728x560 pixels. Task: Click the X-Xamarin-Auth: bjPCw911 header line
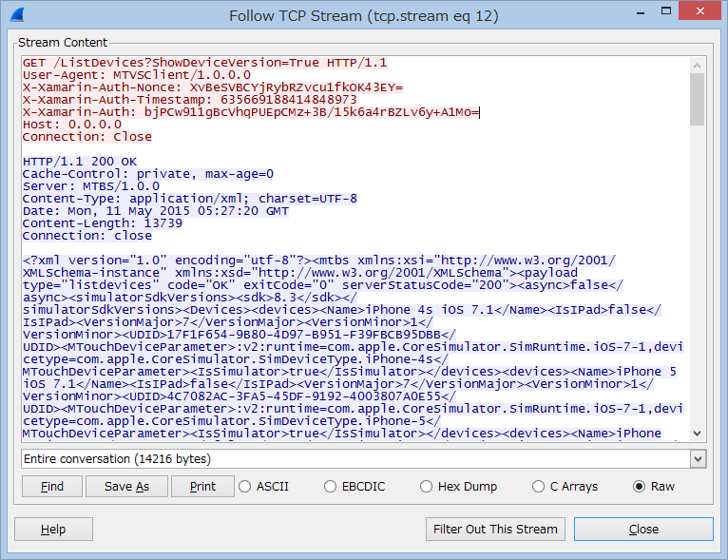(251, 112)
